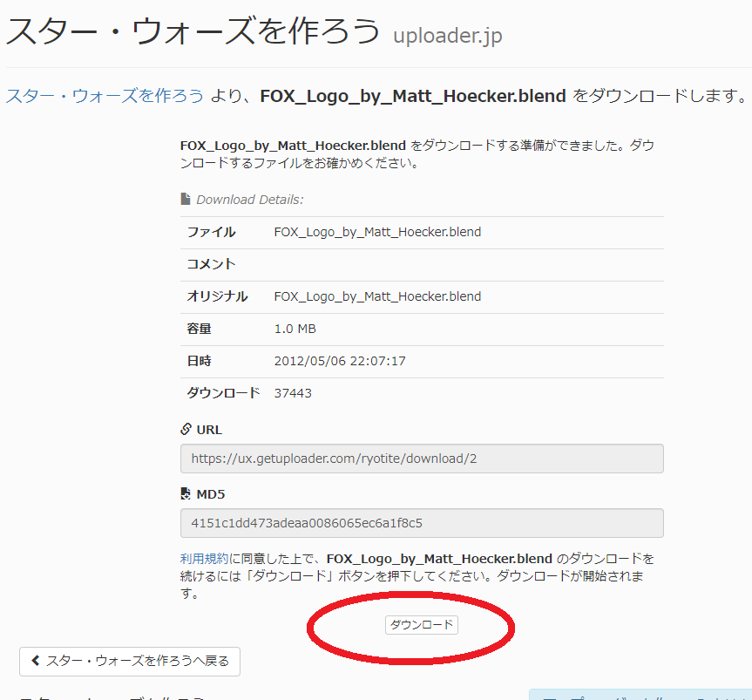This screenshot has height=700, width=752.
Task: Click the 1.0 MB size value
Action: tap(295, 329)
